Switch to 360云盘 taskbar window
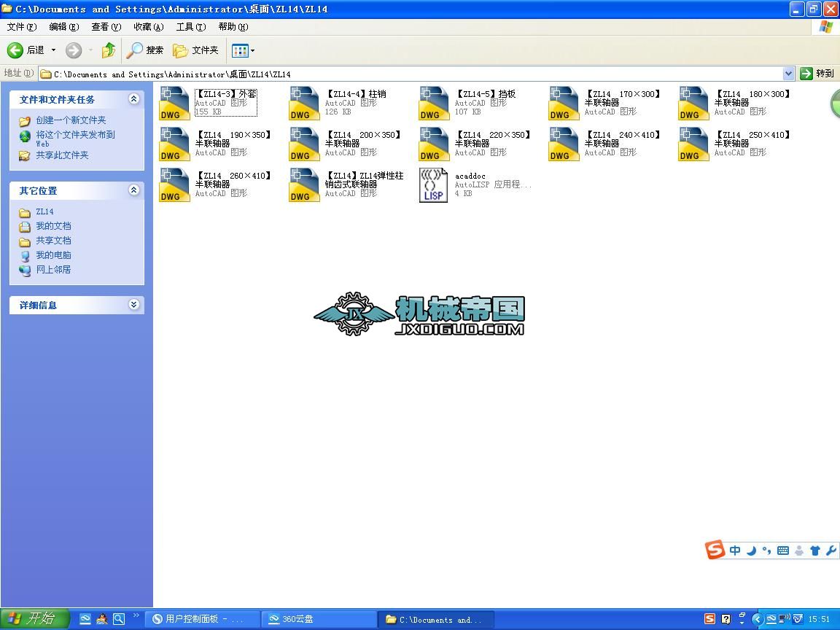Viewport: 840px width, 630px height. [x=319, y=619]
